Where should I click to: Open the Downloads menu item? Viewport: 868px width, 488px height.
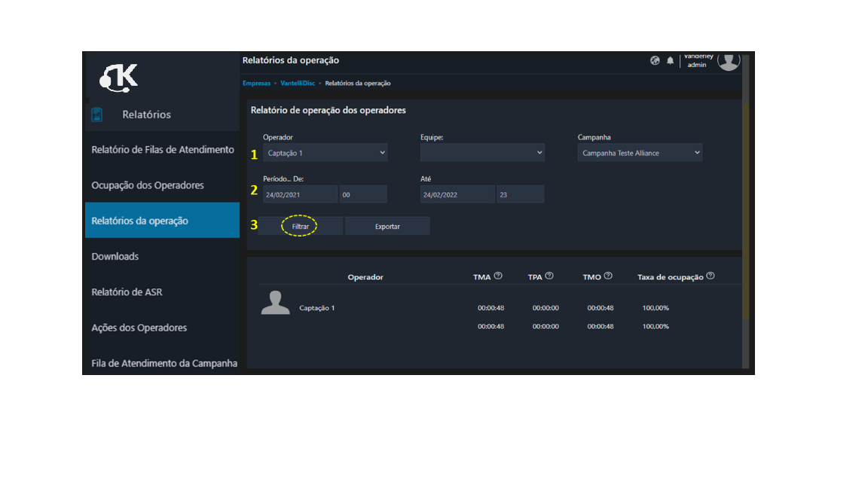coord(162,256)
